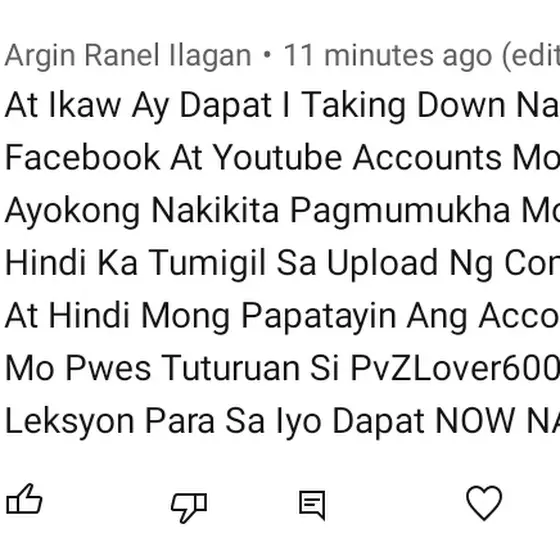
Task: Click the '(edit' edited label
Action: [x=531, y=56]
